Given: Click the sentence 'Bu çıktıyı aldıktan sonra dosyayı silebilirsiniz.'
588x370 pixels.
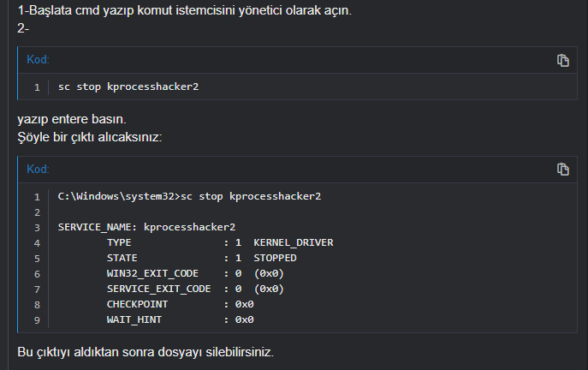Looking at the screenshot, I should tap(146, 352).
